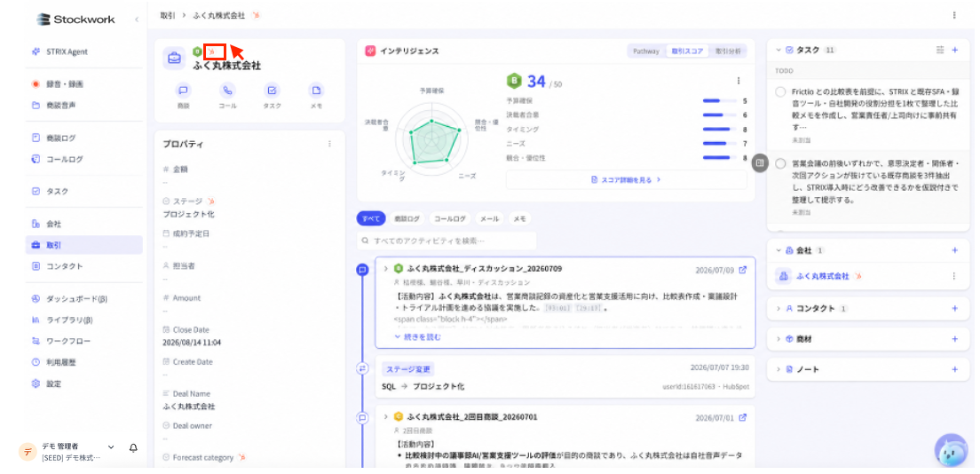This screenshot has width=980, height=474.
Task: Select the すべて activity filter
Action: [369, 219]
